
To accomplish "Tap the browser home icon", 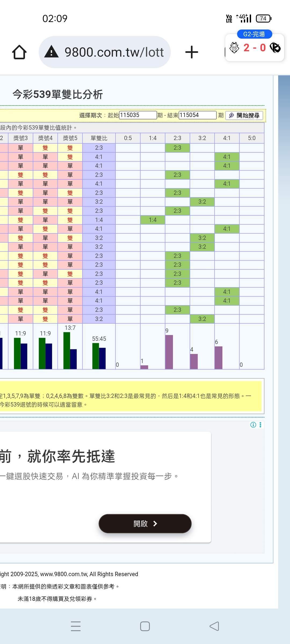I will tap(19, 52).
